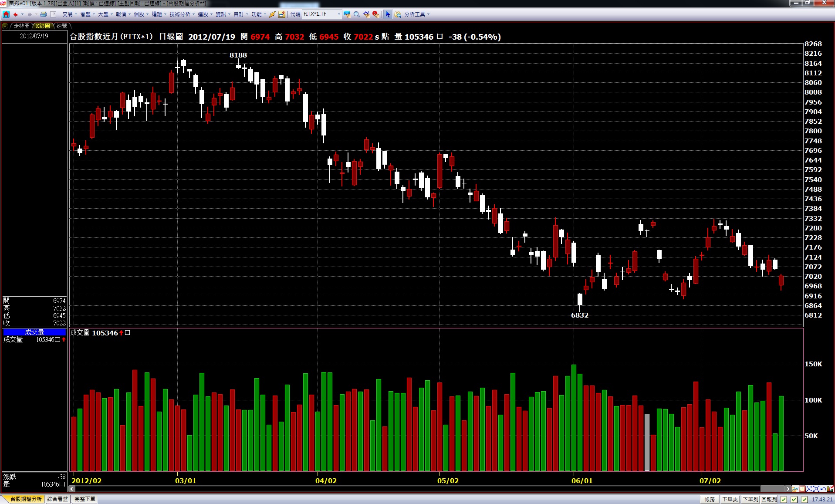The width and height of the screenshot is (835, 504).
Task: Click the blue 成交量 indicator header
Action: coord(34,332)
